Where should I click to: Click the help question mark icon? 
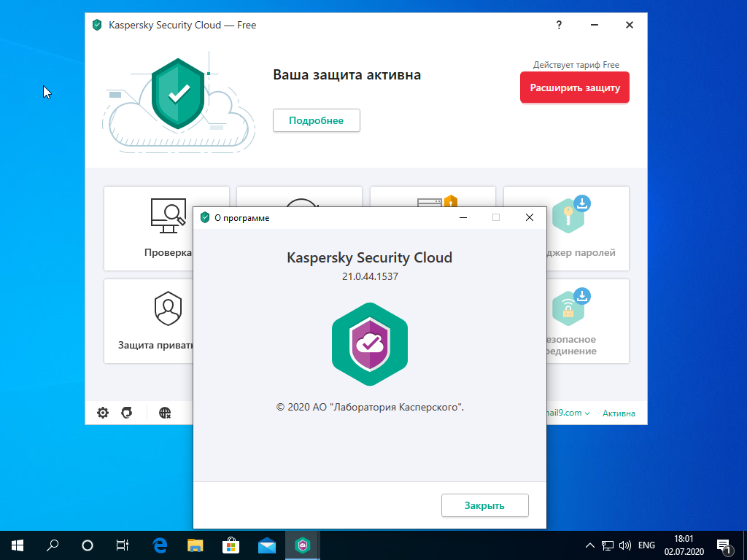(x=559, y=25)
